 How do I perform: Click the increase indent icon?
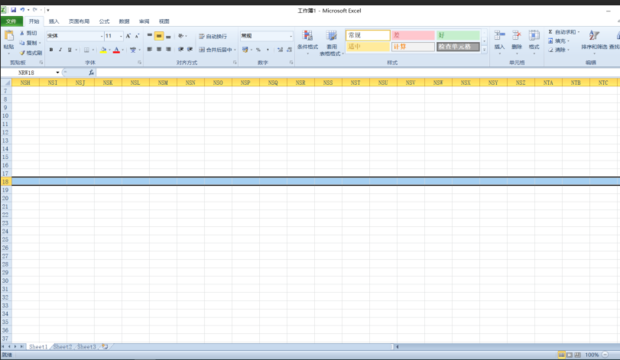190,49
